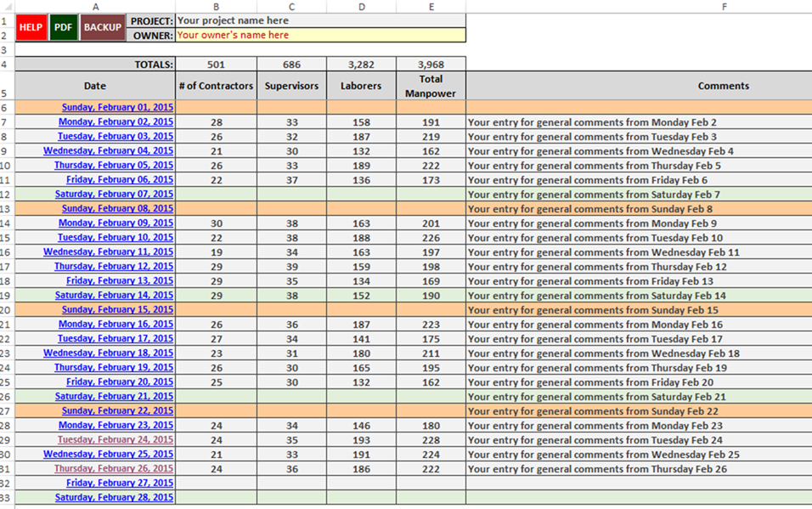Open the Friday, February 13, 2015 link
Viewport: 812px width, 509px height.
tap(120, 281)
